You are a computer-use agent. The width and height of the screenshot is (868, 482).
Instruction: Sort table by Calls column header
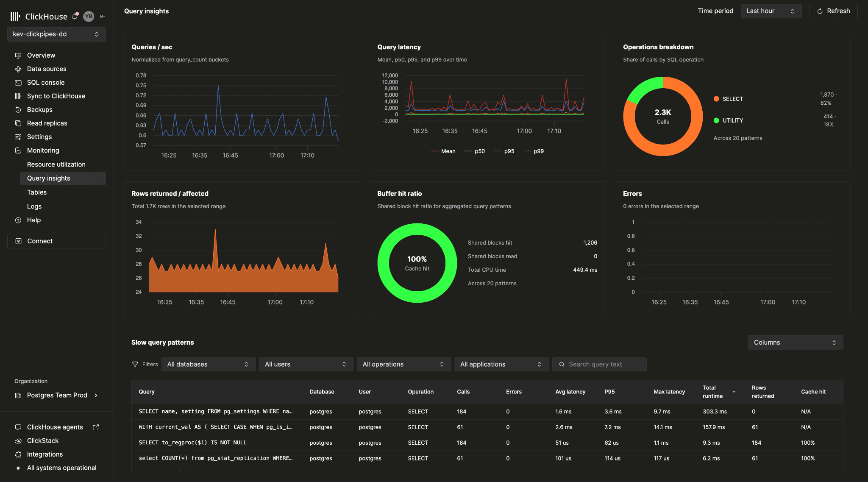coord(463,392)
